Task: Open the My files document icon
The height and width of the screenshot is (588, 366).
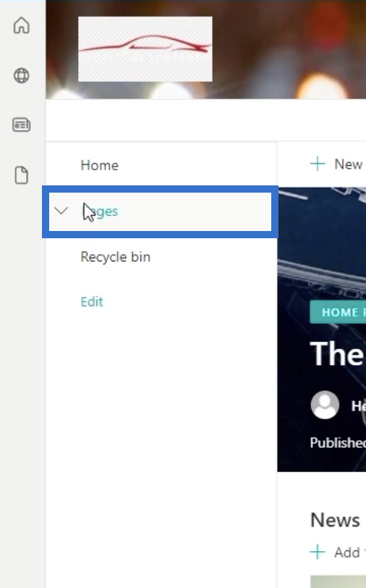Action: (22, 175)
